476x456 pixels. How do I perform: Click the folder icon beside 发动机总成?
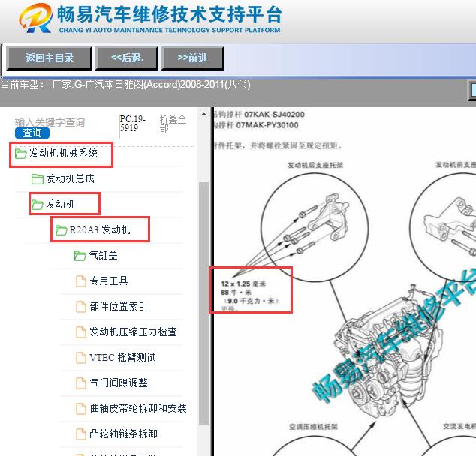point(38,179)
